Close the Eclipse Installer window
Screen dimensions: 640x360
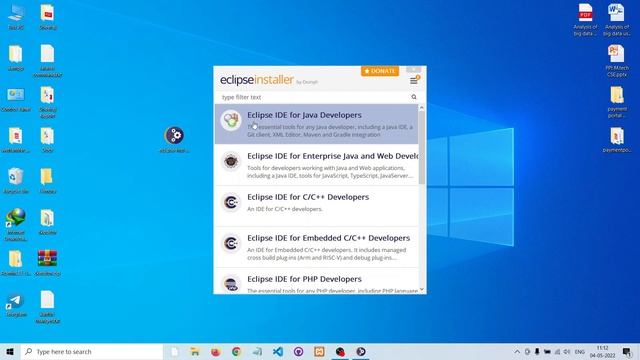(413, 69)
